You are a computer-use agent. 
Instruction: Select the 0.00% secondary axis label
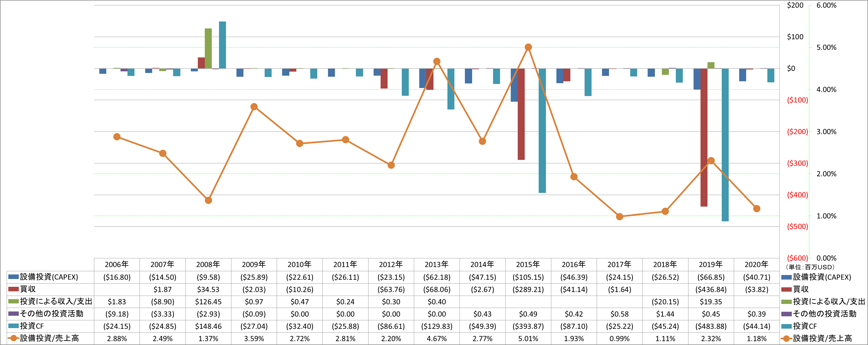coord(826,258)
